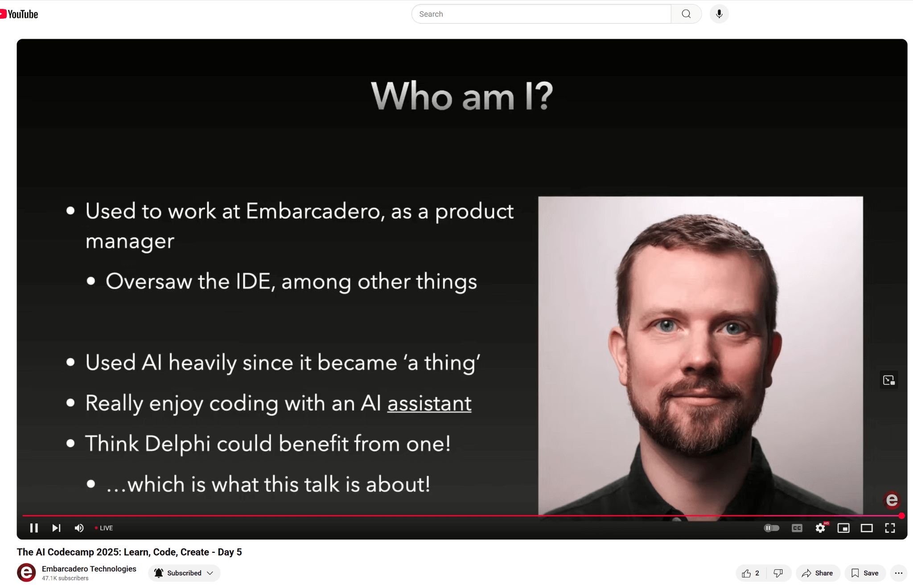Skip to the next video

coord(56,528)
